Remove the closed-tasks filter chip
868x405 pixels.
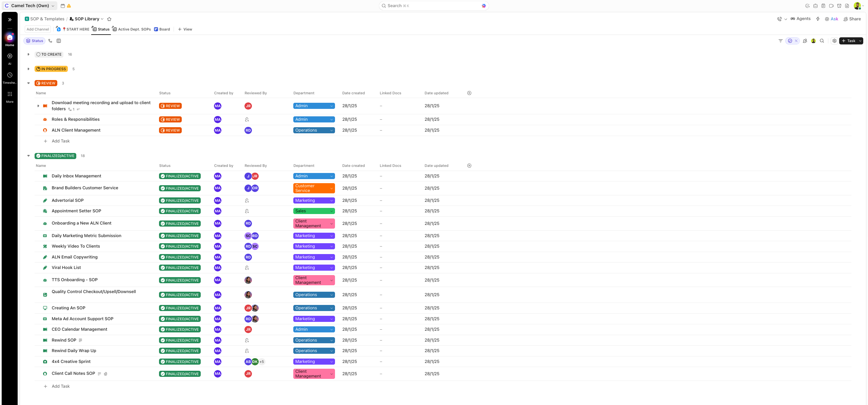click(796, 41)
